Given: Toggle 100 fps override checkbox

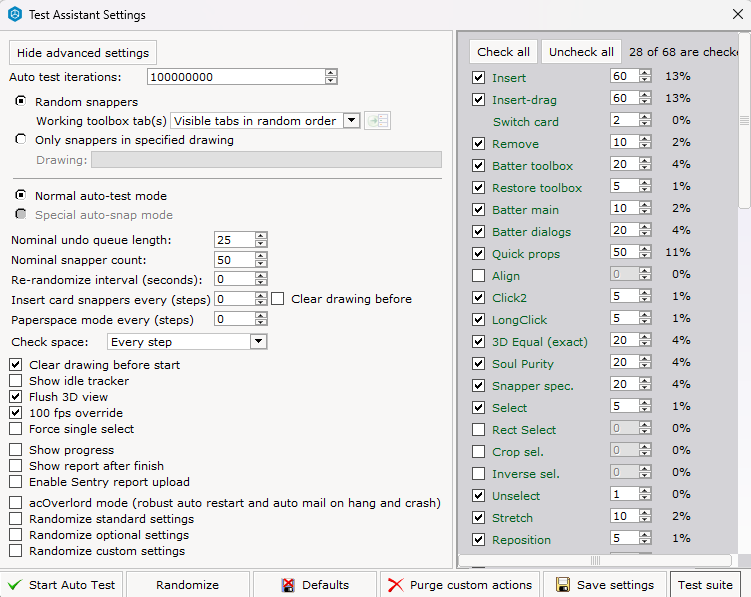Looking at the screenshot, I should click(15, 413).
